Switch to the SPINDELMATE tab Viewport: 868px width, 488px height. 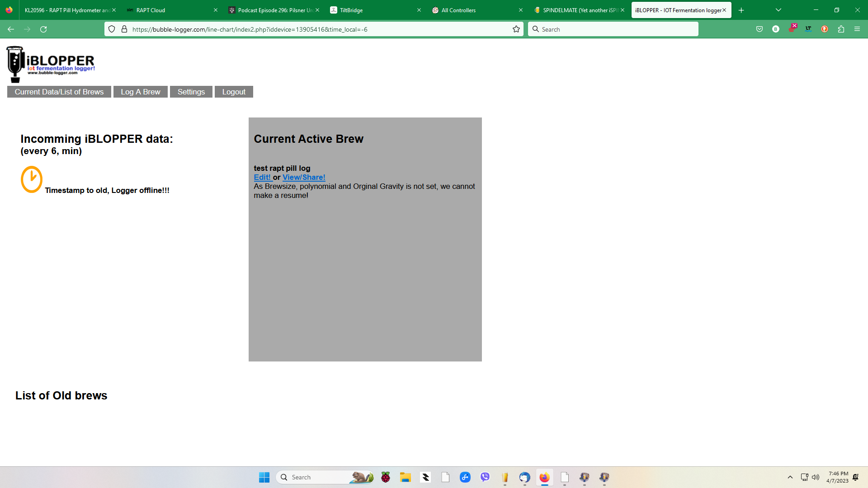pos(579,10)
